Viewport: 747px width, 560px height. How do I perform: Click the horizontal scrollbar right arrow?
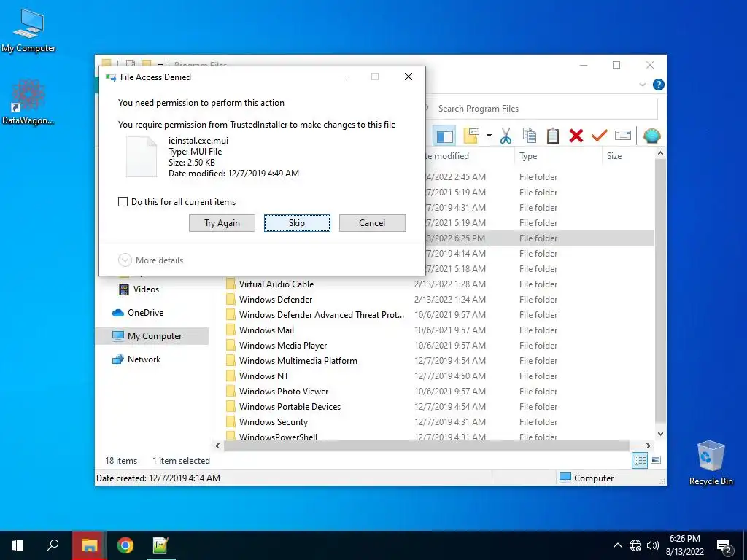coord(649,446)
